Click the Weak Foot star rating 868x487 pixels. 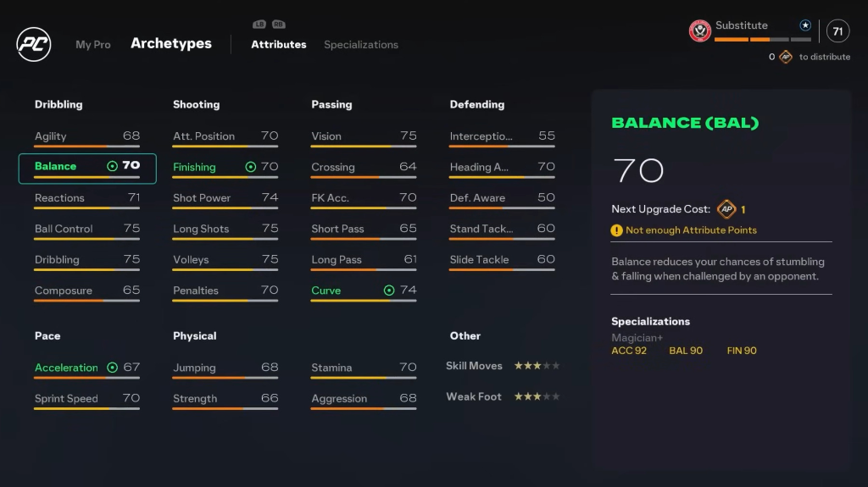click(537, 396)
